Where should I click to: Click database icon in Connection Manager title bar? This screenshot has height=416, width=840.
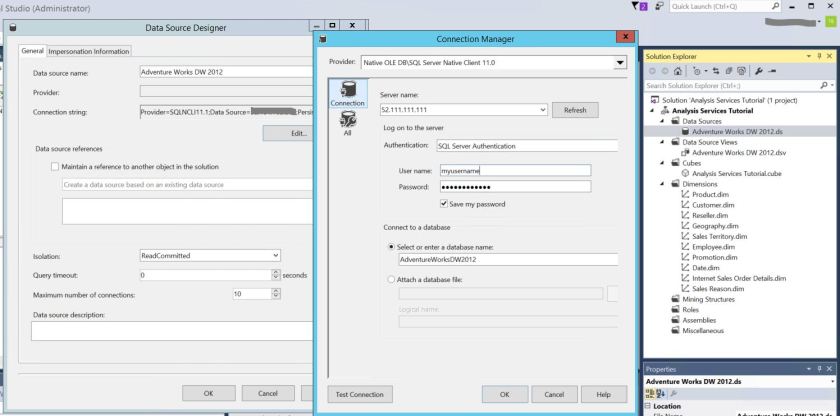coord(322,39)
